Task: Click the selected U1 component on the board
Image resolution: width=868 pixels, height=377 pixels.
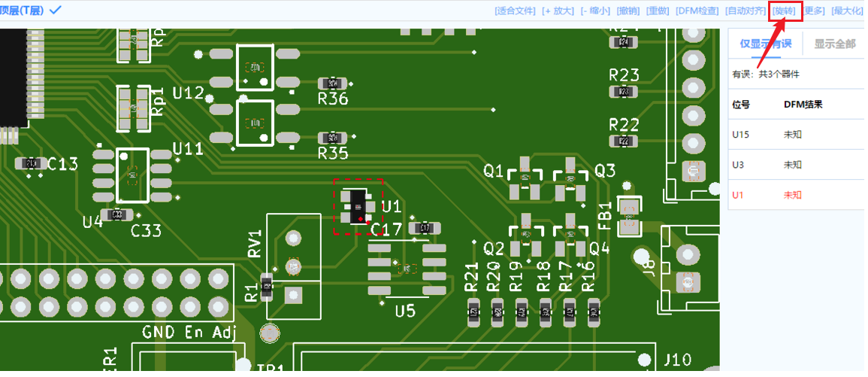Action: tap(358, 207)
